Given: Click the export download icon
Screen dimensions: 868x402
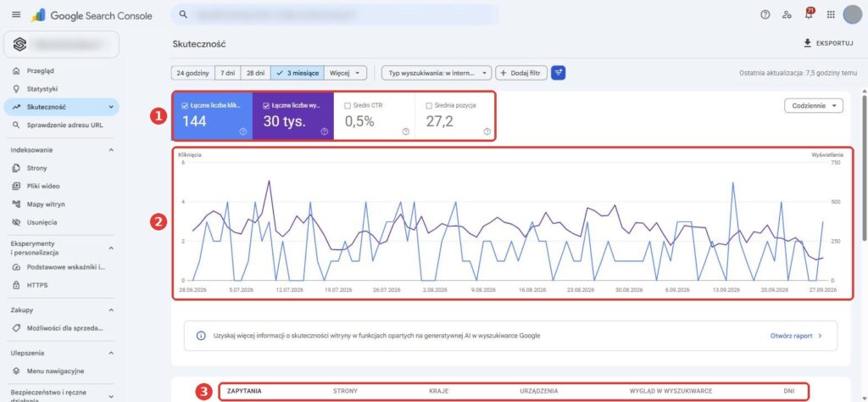Looking at the screenshot, I should 807,43.
